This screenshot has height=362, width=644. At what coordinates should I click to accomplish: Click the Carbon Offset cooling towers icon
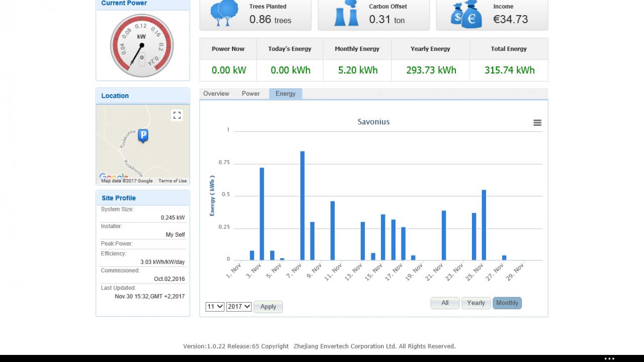tap(346, 14)
